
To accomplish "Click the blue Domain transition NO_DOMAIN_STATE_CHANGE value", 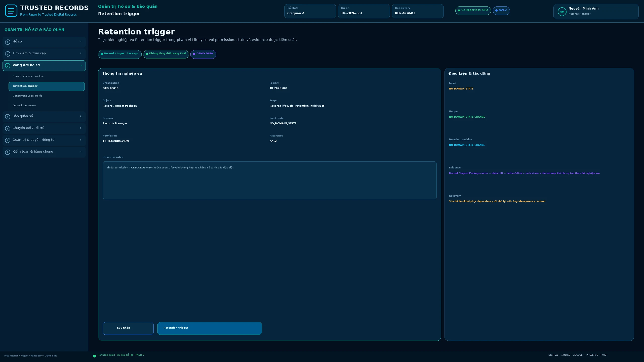I will pos(467,145).
